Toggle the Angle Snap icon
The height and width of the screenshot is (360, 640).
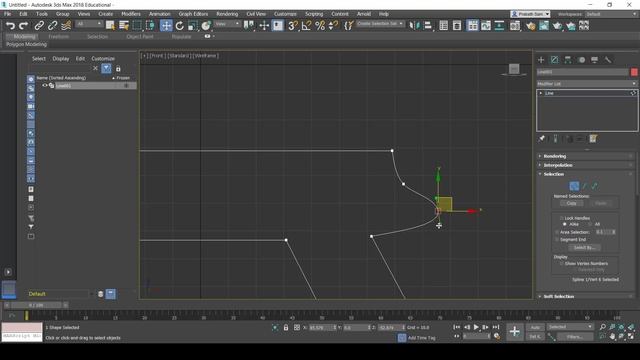click(306, 26)
